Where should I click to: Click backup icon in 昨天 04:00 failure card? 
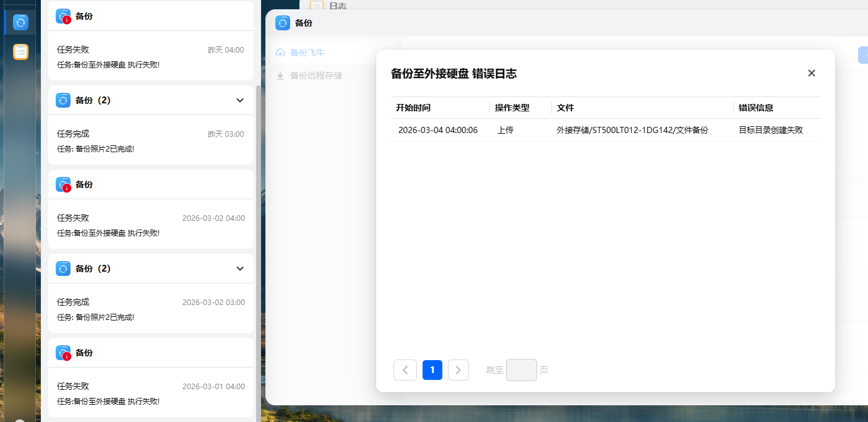[63, 16]
